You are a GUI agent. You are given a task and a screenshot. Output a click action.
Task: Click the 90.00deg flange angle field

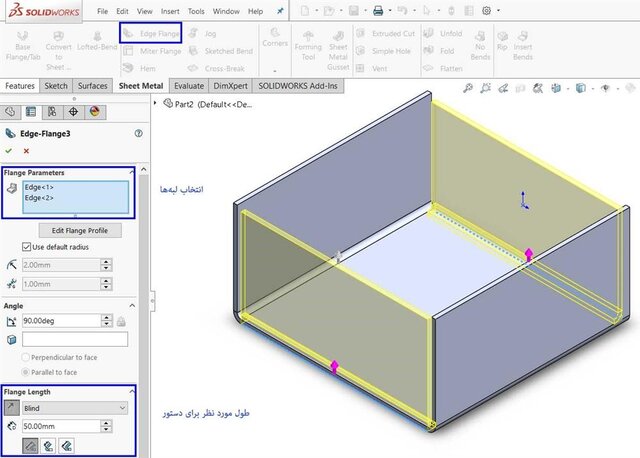[x=61, y=321]
